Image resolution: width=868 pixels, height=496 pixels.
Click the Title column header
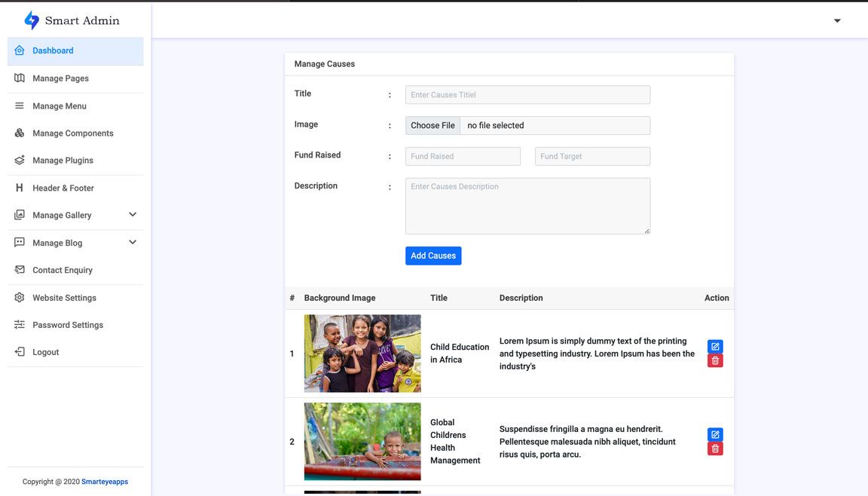point(439,298)
